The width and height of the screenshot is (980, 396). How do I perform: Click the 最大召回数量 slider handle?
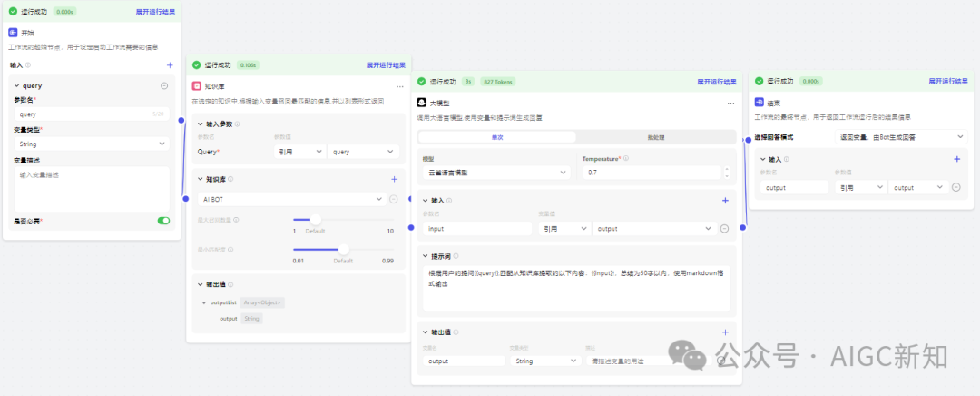pos(316,220)
